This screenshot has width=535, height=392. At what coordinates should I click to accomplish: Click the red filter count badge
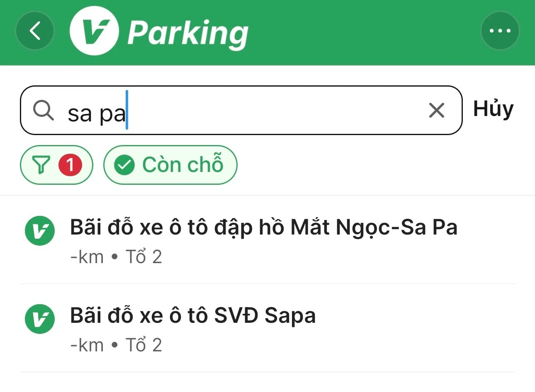point(70,165)
